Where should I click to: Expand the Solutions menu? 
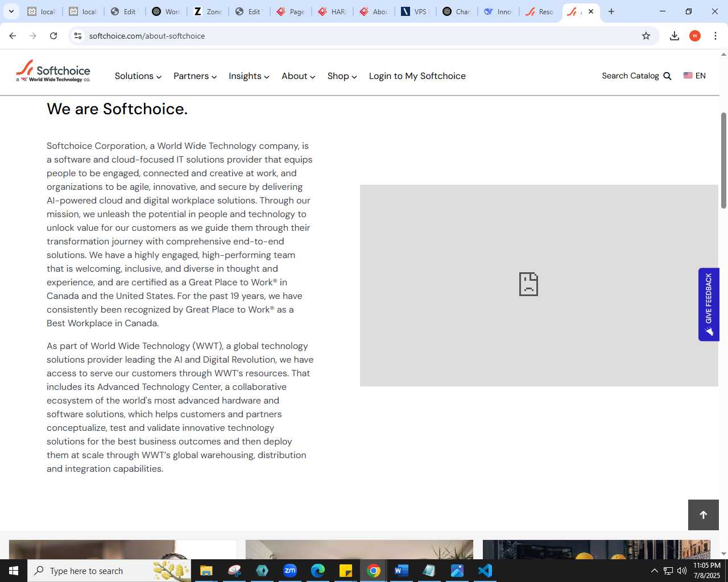138,76
